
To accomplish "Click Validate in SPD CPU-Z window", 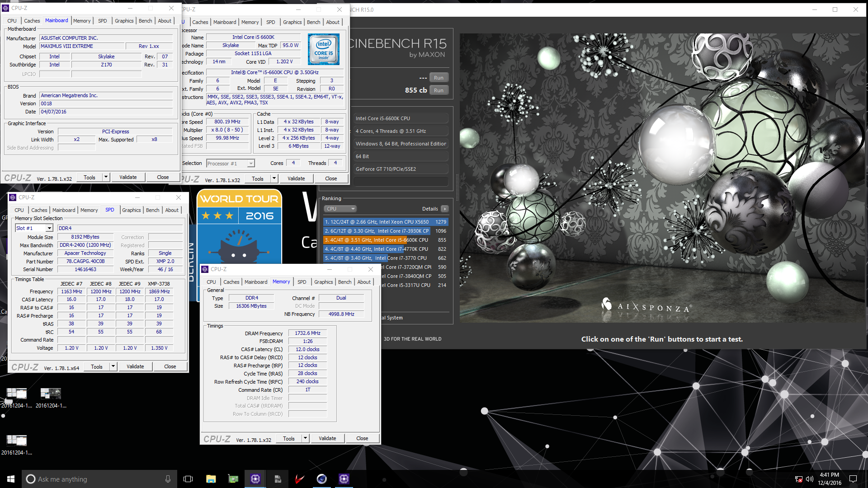I will (x=135, y=366).
